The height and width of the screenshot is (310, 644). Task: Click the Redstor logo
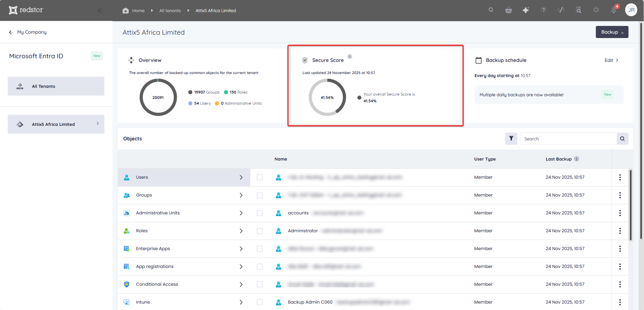[26, 10]
